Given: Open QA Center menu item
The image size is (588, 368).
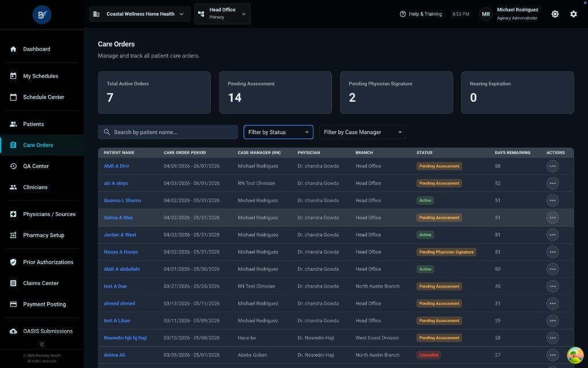Looking at the screenshot, I should [x=42, y=166].
